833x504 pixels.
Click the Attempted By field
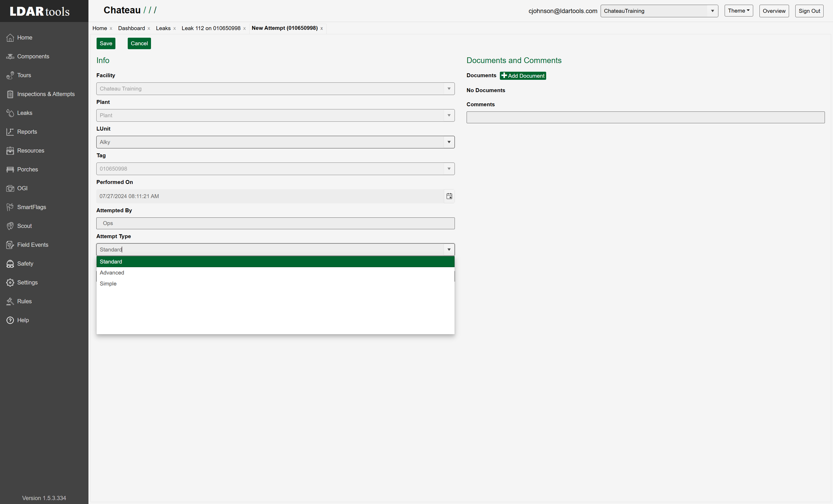click(x=276, y=223)
